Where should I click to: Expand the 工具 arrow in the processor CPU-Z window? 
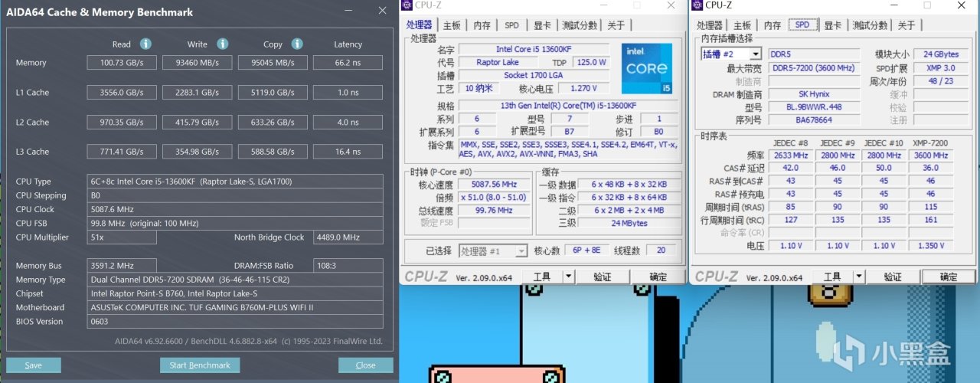tap(569, 277)
